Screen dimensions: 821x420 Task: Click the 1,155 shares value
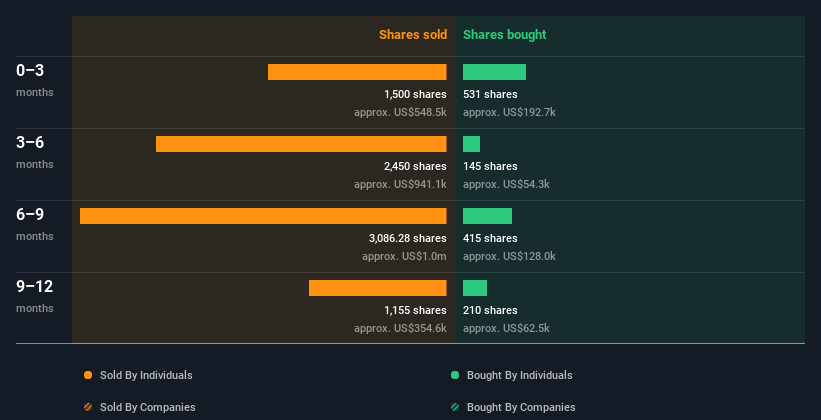(415, 310)
